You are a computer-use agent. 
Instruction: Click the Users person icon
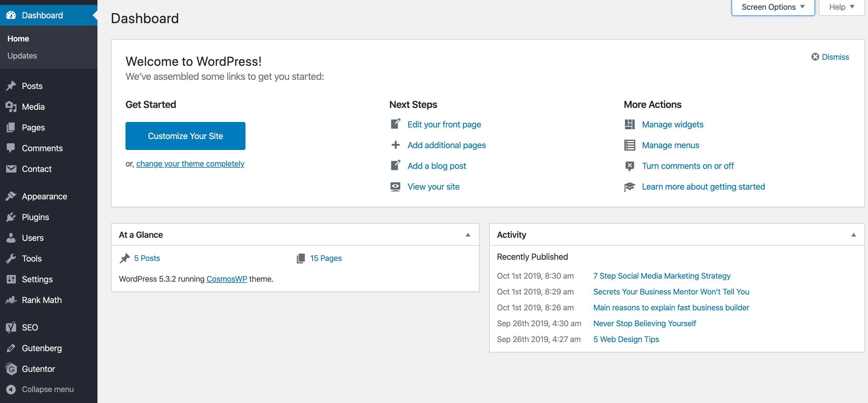(11, 238)
